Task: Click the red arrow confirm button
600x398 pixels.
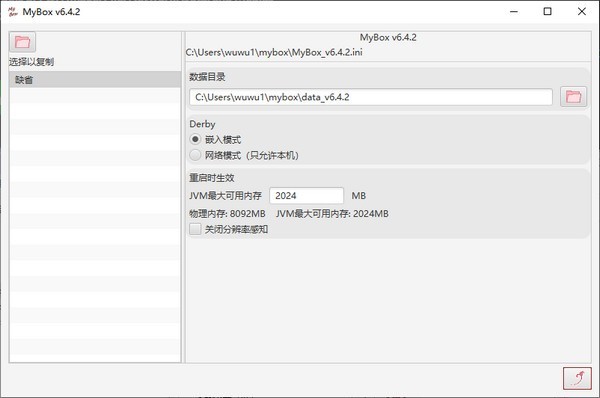Action: 577,378
